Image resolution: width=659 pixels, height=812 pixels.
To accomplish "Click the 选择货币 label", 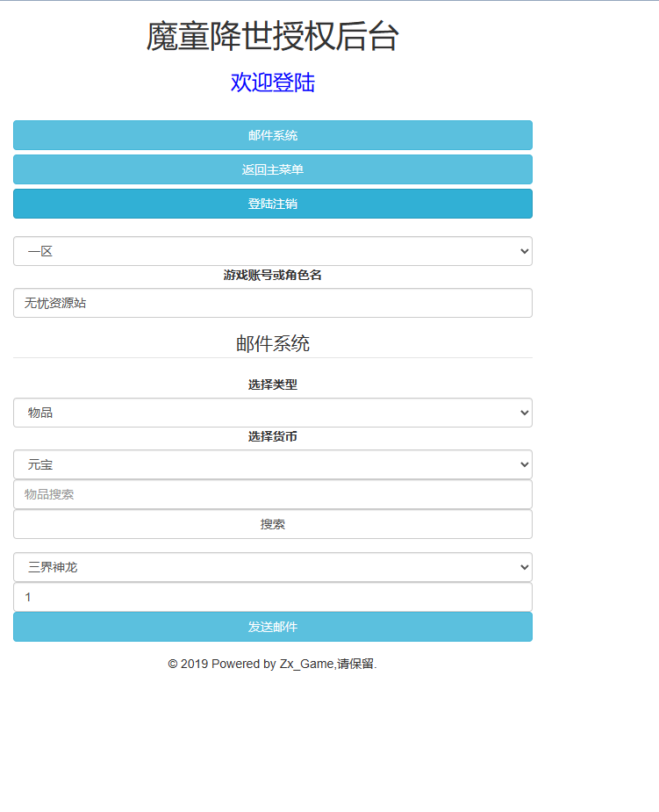I will (273, 436).
